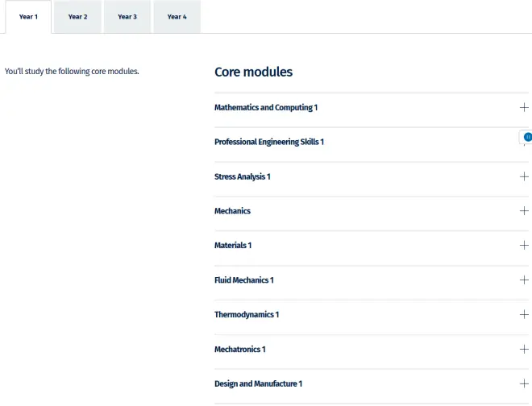This screenshot has height=406, width=532.
Task: Click the plus icon in Materials 1 row
Action: (x=524, y=246)
